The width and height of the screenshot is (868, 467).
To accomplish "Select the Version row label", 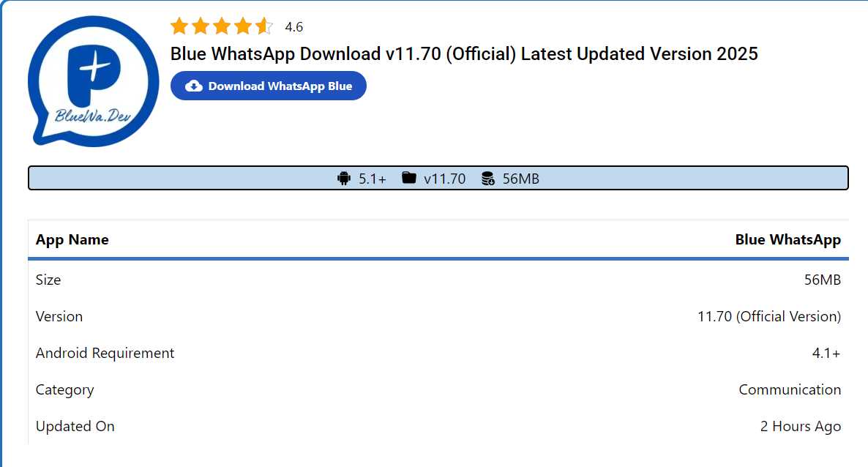I will pos(59,316).
